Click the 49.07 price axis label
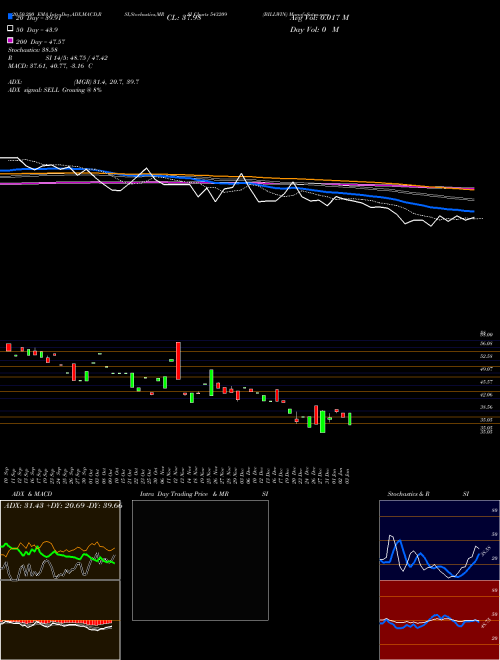This screenshot has height=660, width=500. (x=486, y=369)
